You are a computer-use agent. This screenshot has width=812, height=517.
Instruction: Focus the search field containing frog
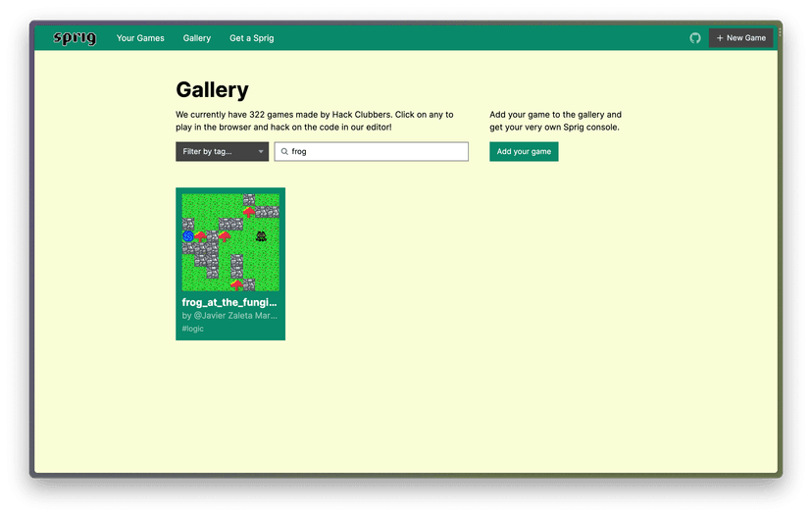tap(378, 152)
